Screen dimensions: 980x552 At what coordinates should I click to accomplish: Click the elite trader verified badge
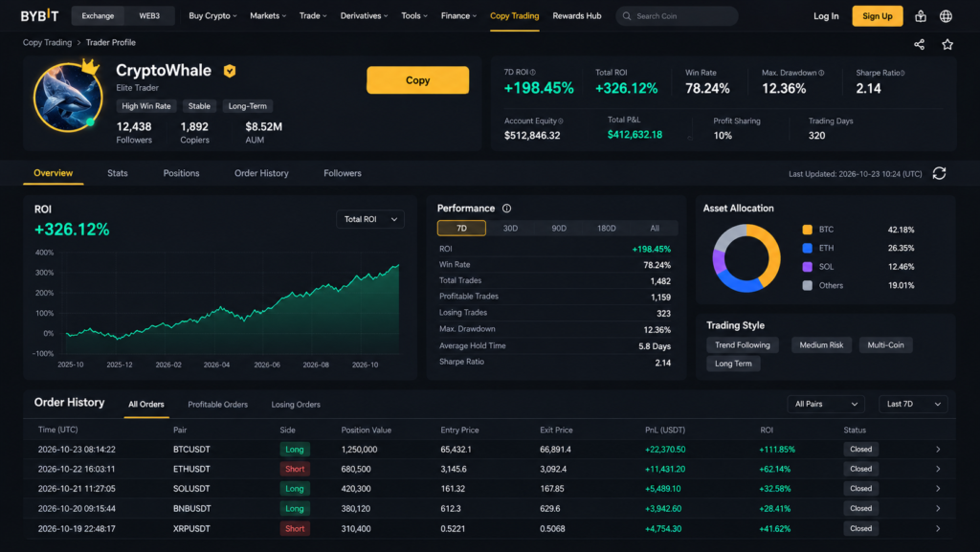tap(230, 71)
